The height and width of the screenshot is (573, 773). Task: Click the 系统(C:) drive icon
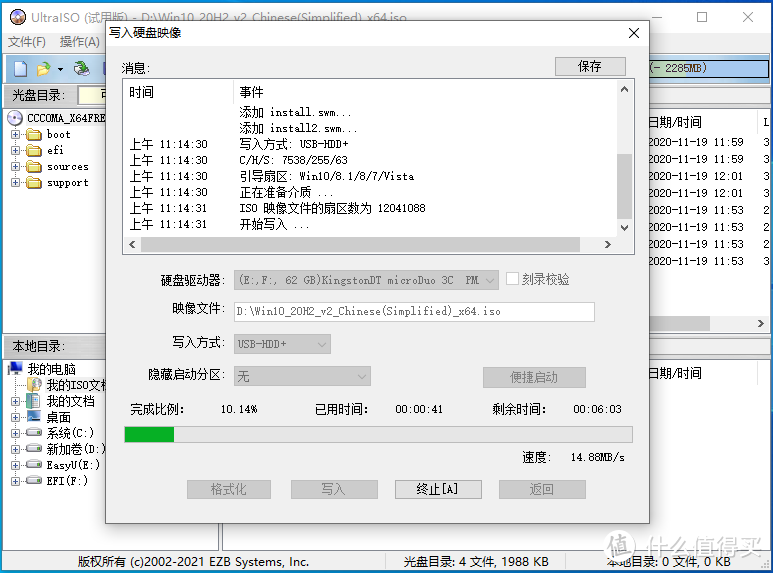coord(34,432)
